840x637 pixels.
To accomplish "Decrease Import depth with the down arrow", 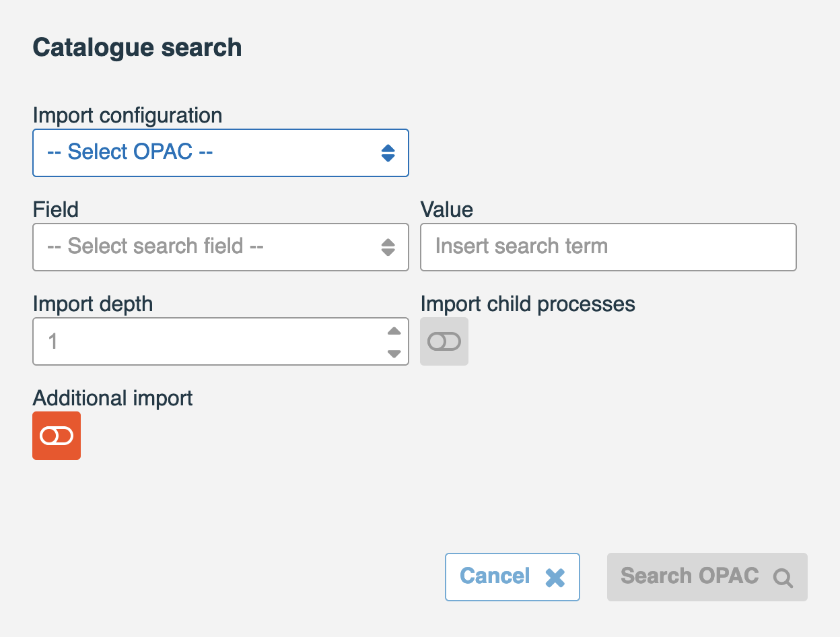I will click(394, 354).
